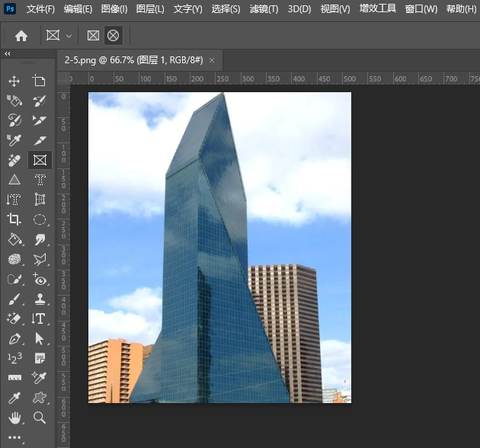Image resolution: width=480 pixels, height=448 pixels.
Task: Collapse the toolbar with the double-arrow
Action: [x=7, y=54]
